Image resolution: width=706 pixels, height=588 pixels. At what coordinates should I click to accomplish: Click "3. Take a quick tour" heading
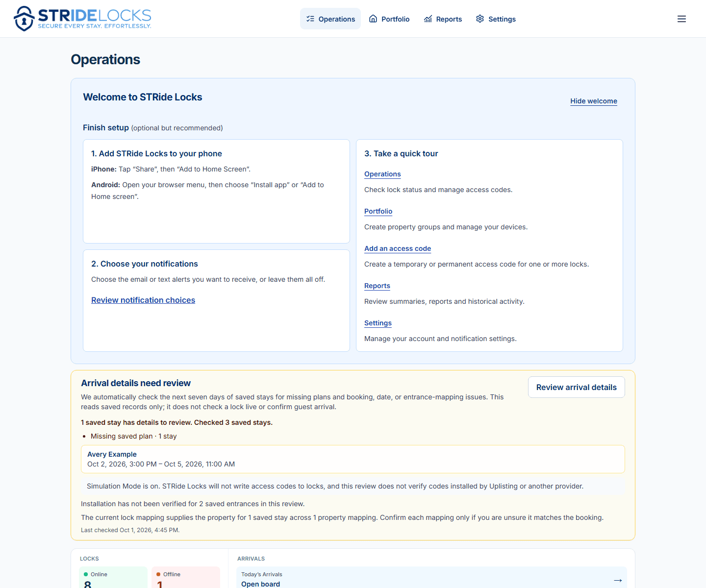pyautogui.click(x=401, y=153)
